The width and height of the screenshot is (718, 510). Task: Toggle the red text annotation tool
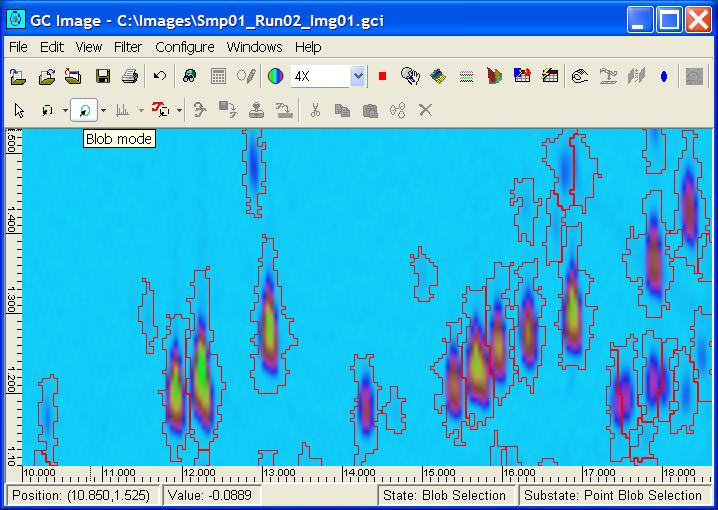(160, 110)
